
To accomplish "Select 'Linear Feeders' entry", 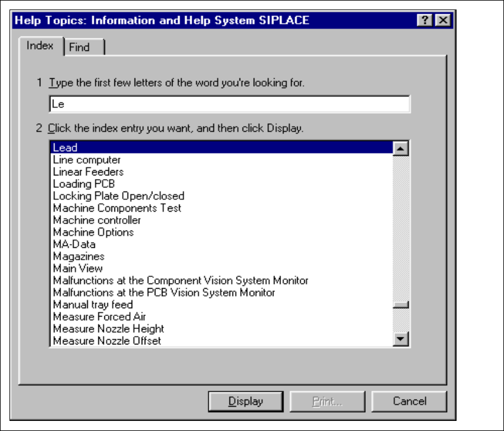I will pyautogui.click(x=222, y=171).
